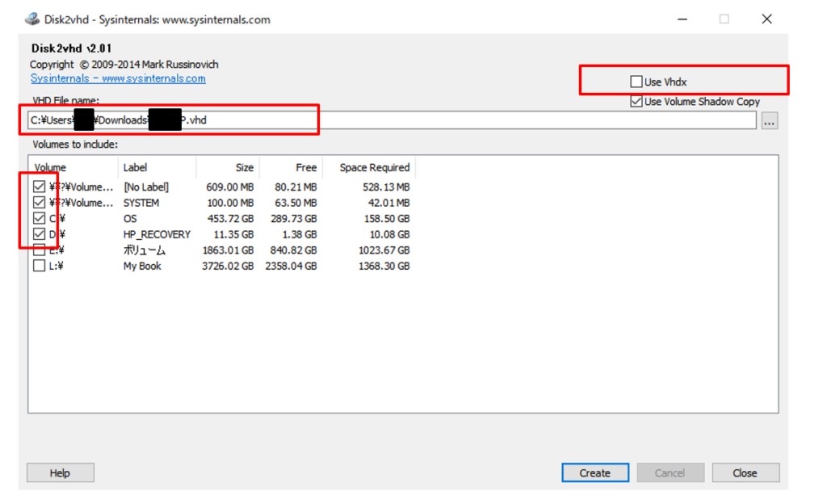Uncheck the D: HP_RECOVERY volume checkbox

click(39, 234)
